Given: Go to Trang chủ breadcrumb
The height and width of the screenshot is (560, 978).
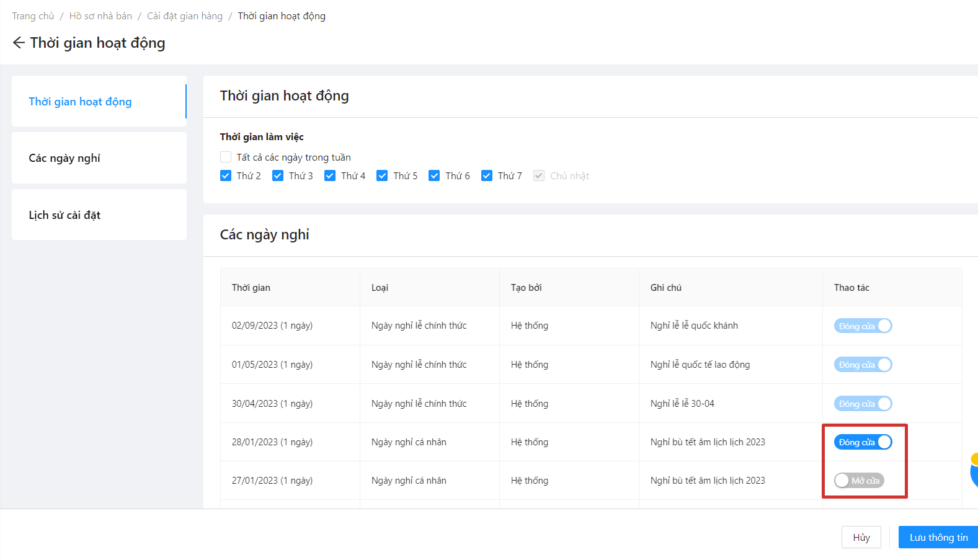Looking at the screenshot, I should point(33,16).
